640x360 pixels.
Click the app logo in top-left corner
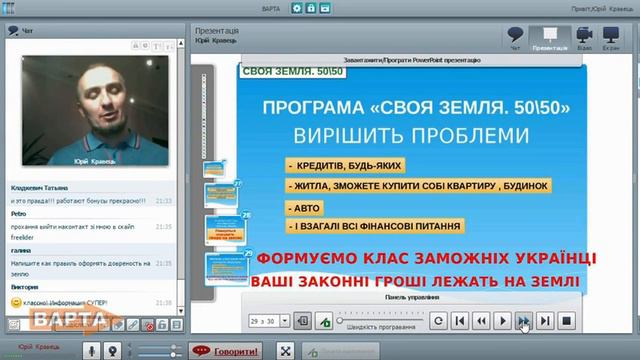click(8, 8)
